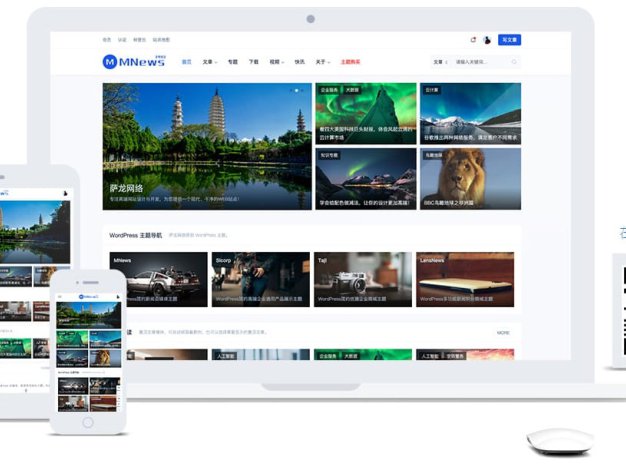The height and width of the screenshot is (470, 626).
Task: Click the 大数据 tag on the green aurora card
Action: tap(352, 90)
